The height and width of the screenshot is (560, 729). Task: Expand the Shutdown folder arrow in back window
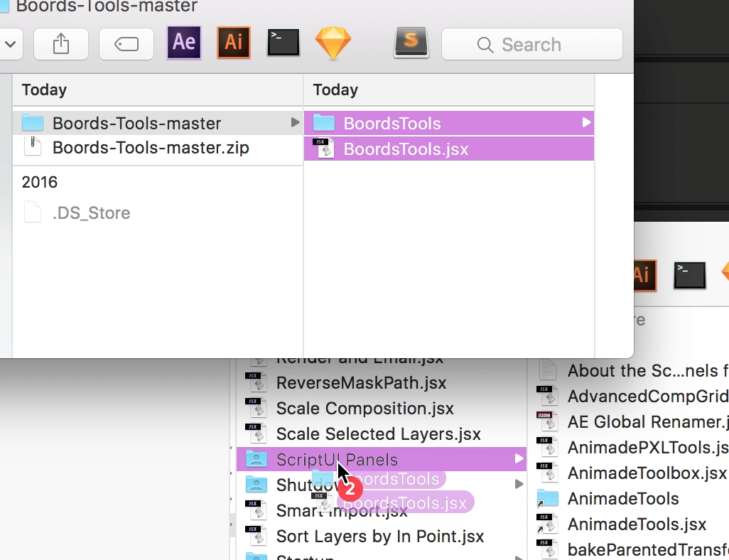[519, 484]
